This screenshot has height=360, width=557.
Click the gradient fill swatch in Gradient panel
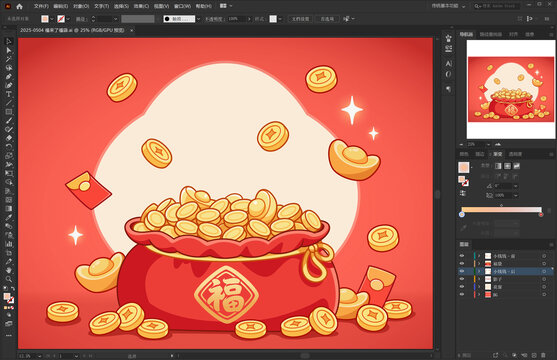point(464,167)
